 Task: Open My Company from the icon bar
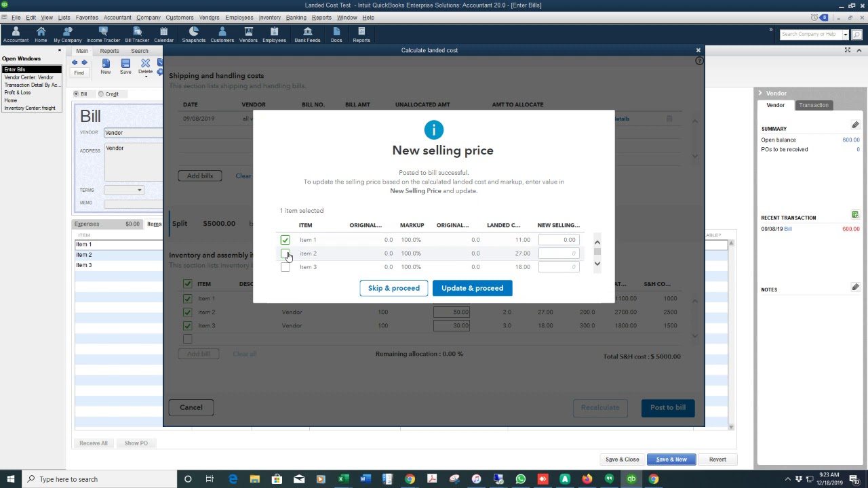tap(67, 35)
